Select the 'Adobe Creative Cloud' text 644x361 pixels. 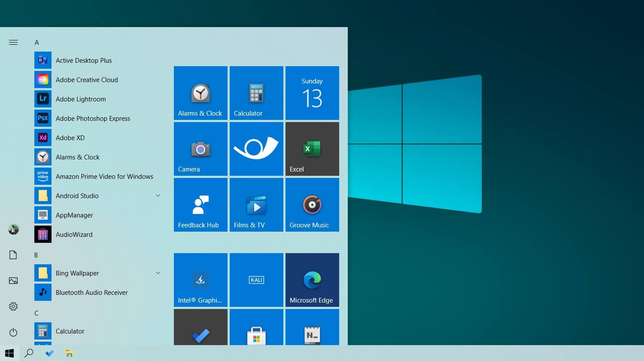(87, 80)
